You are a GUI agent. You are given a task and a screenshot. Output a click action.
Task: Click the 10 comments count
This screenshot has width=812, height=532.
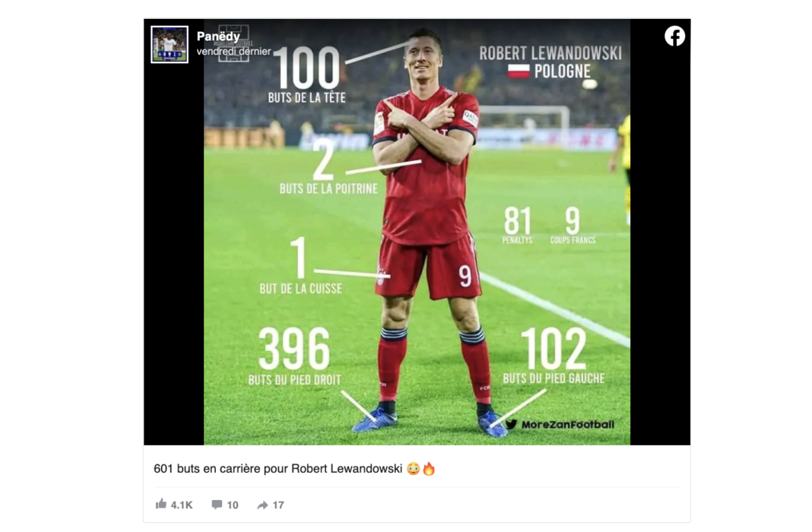pos(233,505)
